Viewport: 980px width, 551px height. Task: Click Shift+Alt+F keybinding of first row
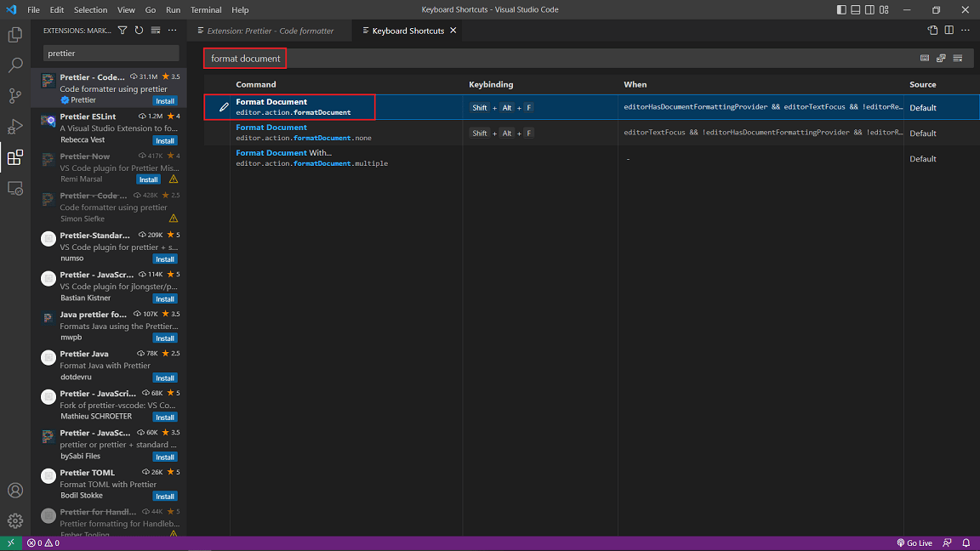502,107
